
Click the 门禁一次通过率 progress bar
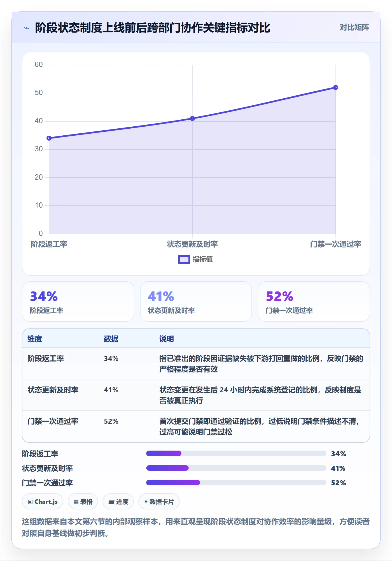coord(236,483)
